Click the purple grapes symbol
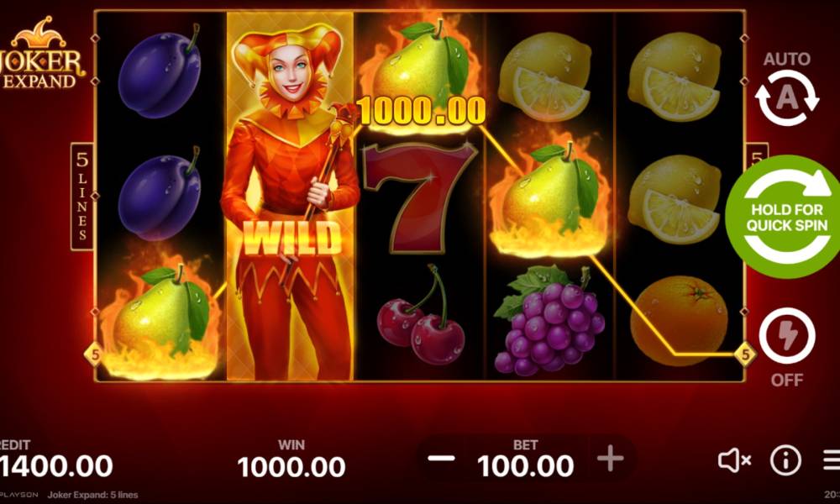Screen dimensions: 840x504 [x=549, y=322]
